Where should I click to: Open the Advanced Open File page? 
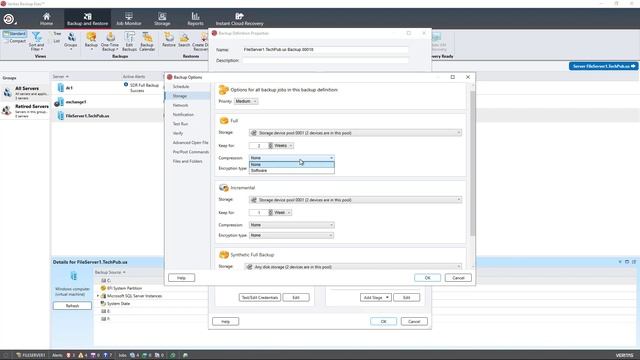click(190, 143)
